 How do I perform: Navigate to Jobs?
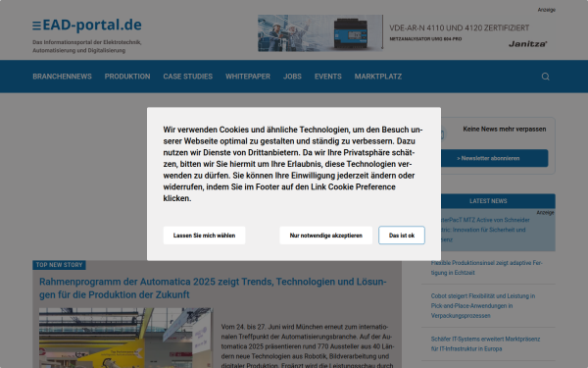(x=292, y=77)
